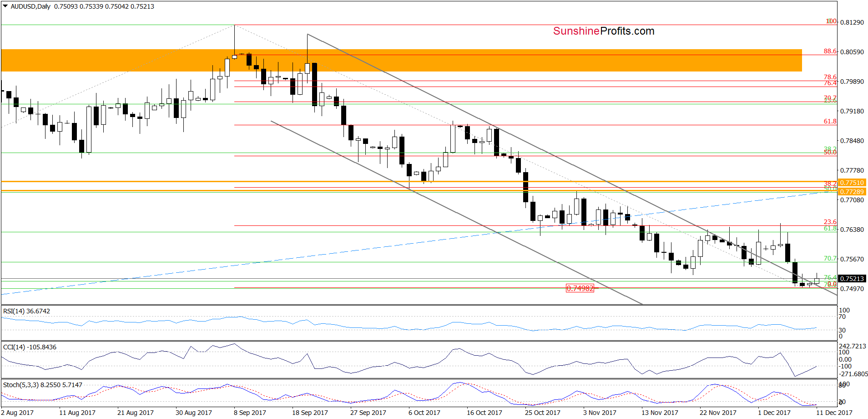Click the chart dropdown triangle beside AUDUSD,Daily
The width and height of the screenshot is (868, 419).
click(x=5, y=6)
